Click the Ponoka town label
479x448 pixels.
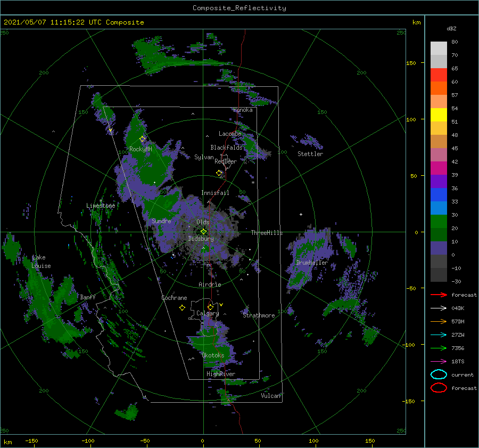[x=243, y=110]
